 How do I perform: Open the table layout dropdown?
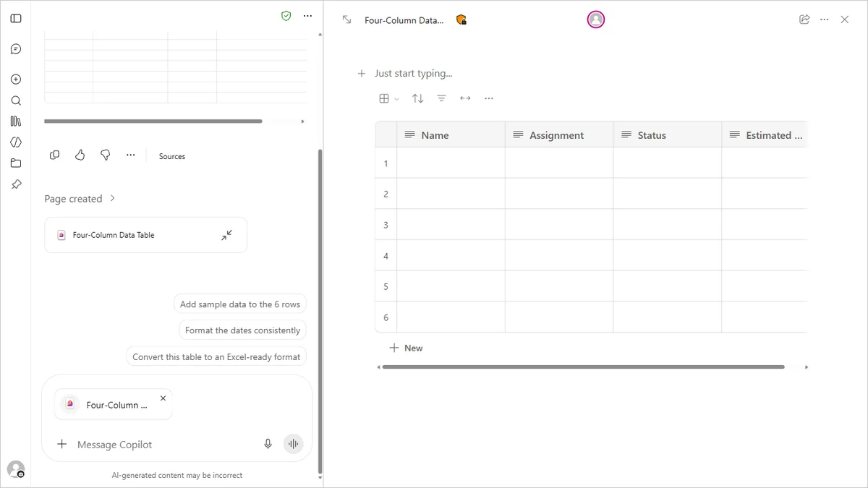[388, 98]
